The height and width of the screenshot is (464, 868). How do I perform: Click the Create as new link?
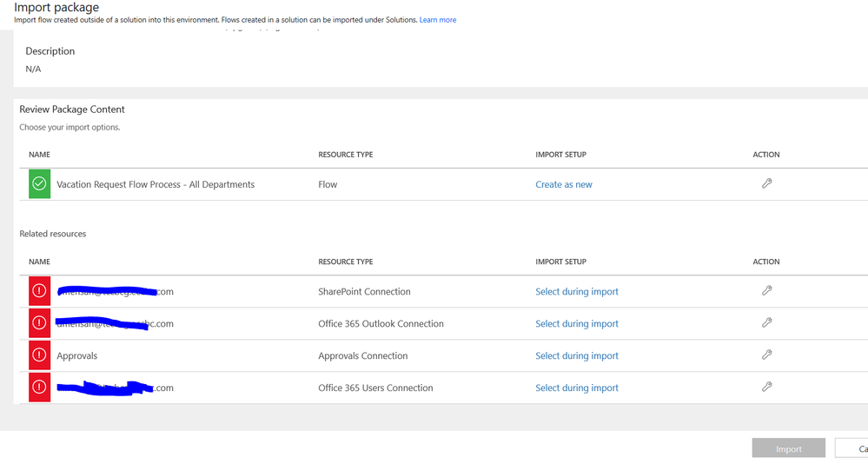[564, 184]
